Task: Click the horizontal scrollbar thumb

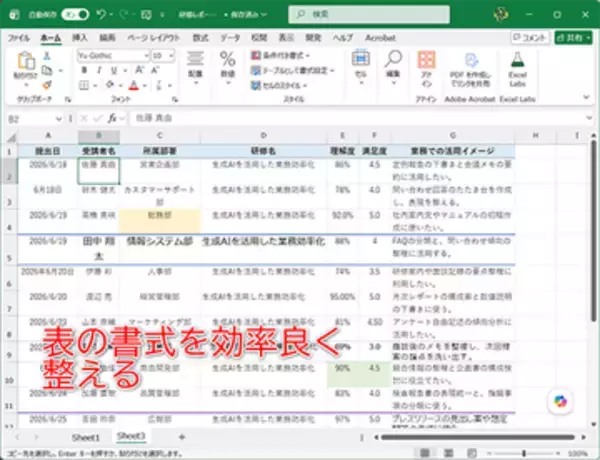Action: 478,437
